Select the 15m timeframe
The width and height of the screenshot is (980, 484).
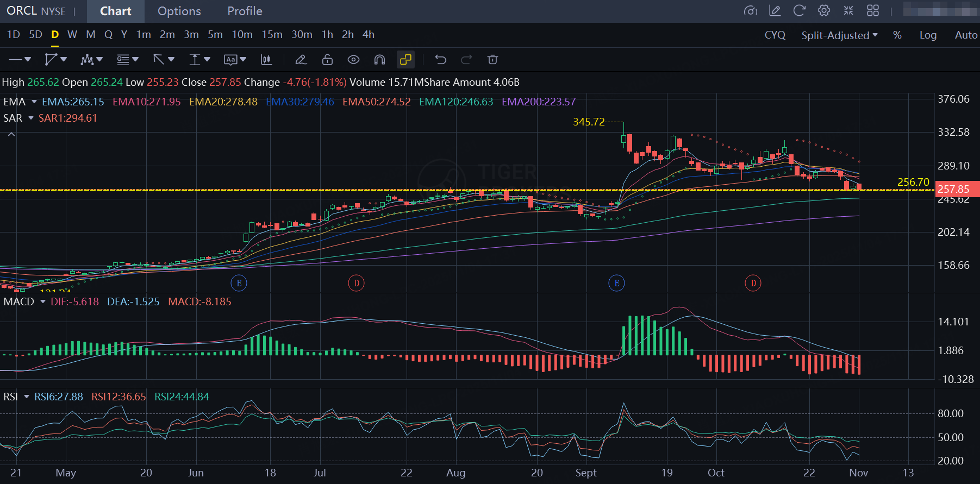coord(272,35)
